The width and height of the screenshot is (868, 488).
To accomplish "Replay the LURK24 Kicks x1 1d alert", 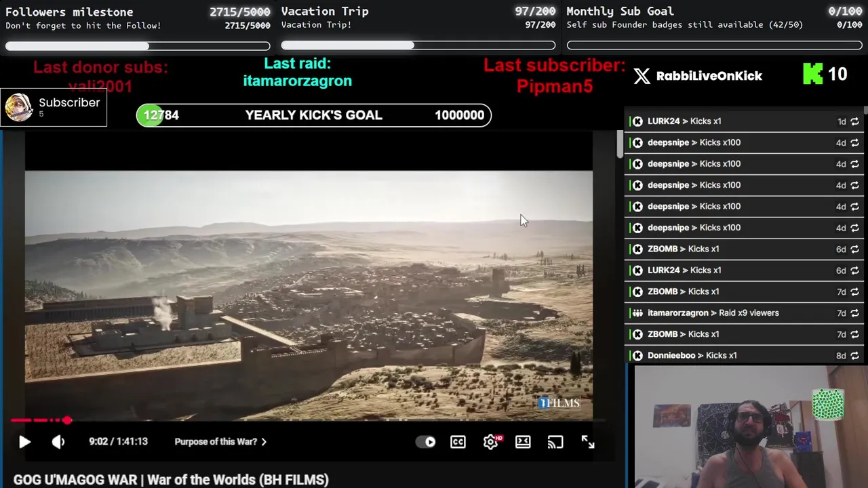I will coord(854,121).
